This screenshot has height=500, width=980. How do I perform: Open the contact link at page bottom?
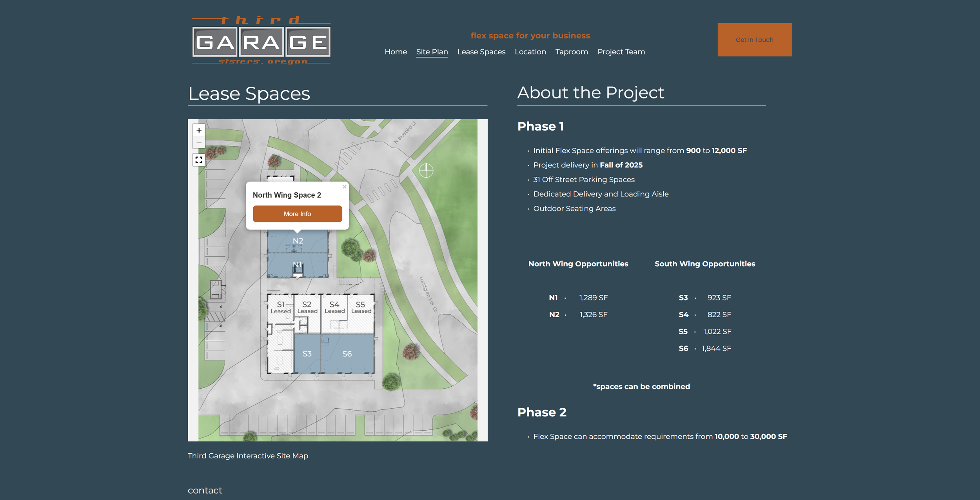(205, 490)
